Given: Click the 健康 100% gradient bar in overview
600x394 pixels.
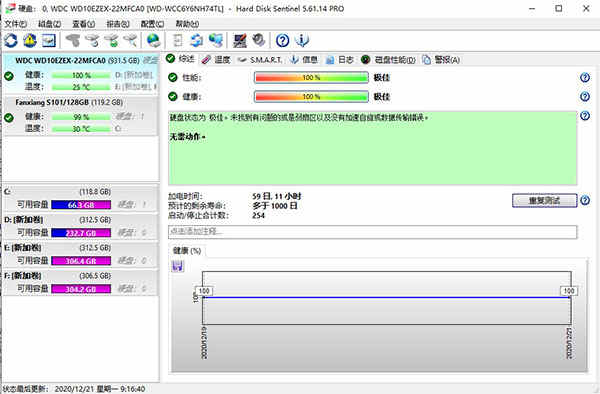Looking at the screenshot, I should 311,96.
